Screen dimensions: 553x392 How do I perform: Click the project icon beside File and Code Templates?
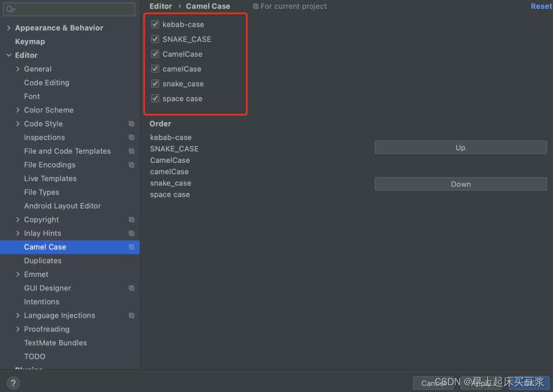click(132, 151)
